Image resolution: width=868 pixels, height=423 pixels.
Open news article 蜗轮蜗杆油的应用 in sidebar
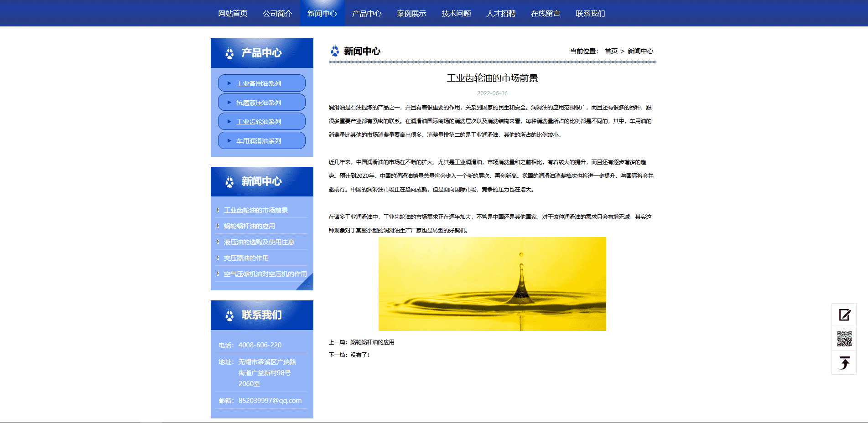click(x=249, y=226)
